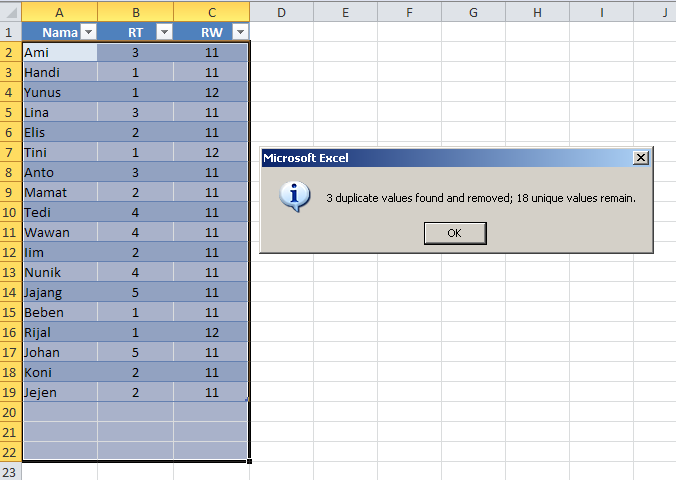Select column D header

[x=282, y=13]
